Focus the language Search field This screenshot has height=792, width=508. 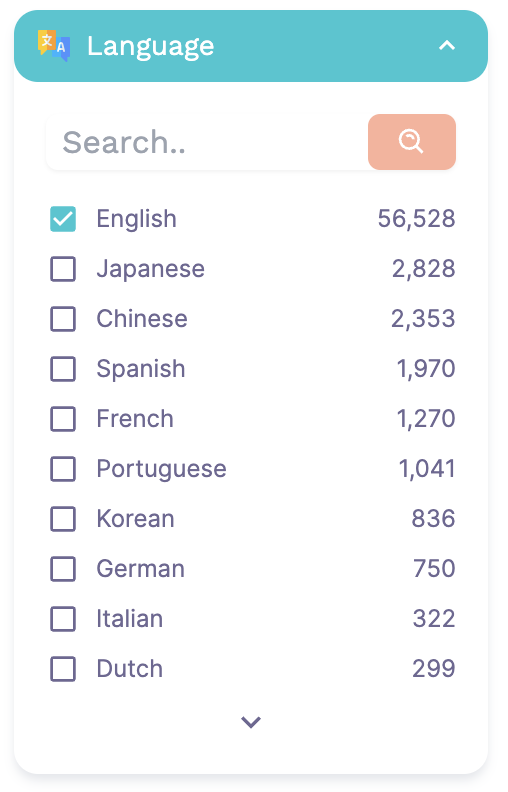point(207,142)
